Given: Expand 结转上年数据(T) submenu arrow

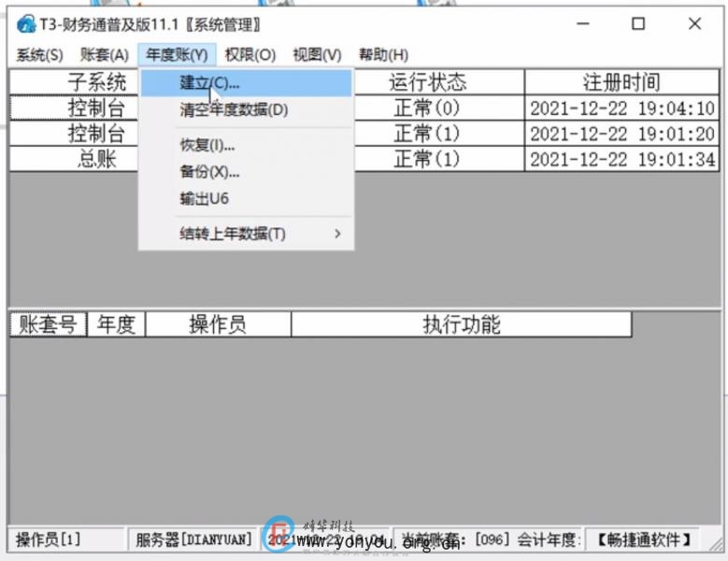Looking at the screenshot, I should 337,234.
